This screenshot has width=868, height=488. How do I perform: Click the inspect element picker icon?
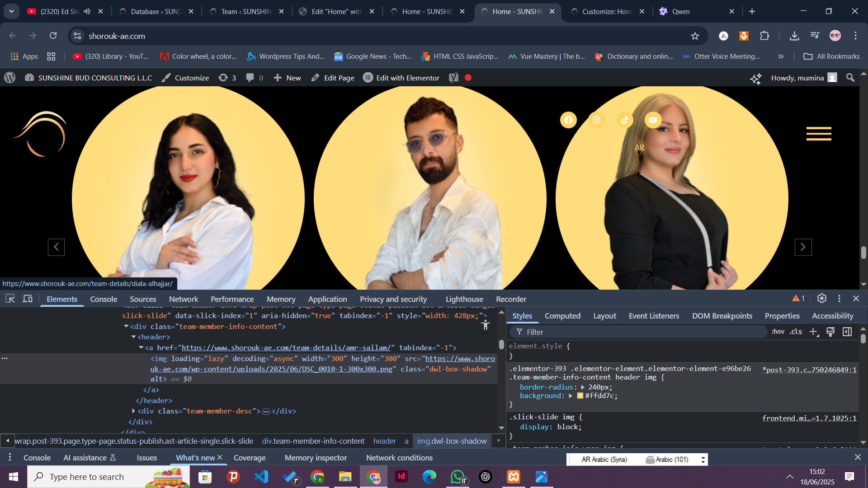(10, 299)
